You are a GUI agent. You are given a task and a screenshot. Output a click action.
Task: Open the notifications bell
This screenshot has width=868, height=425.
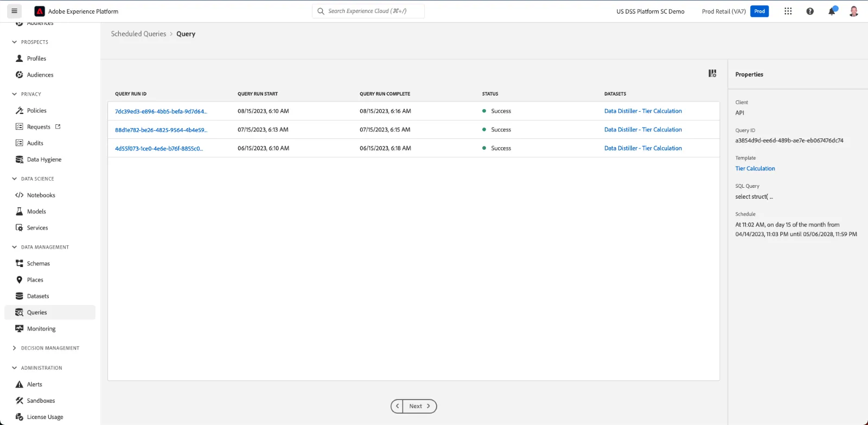[832, 11]
